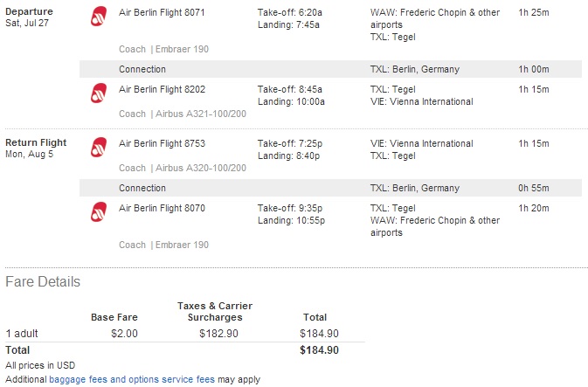Click Air Berlin logo beside Flight 8753
The image size is (588, 387).
click(99, 147)
